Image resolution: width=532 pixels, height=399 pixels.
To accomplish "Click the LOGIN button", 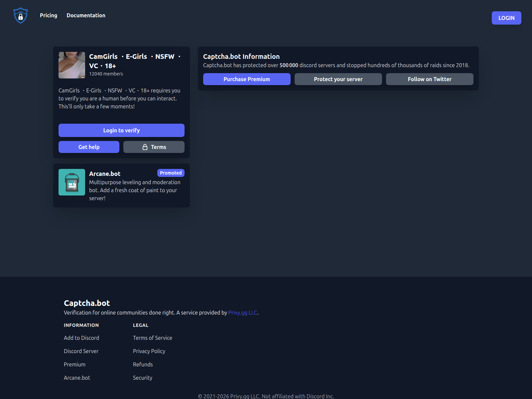I will click(506, 18).
